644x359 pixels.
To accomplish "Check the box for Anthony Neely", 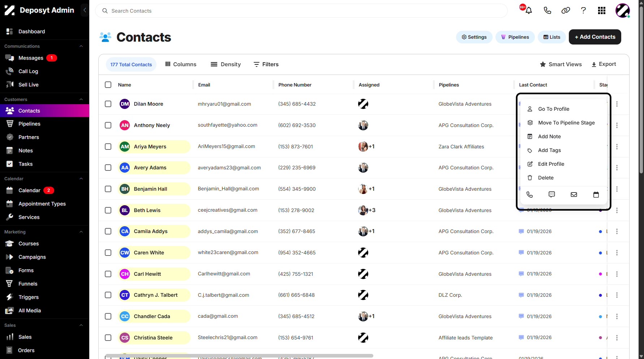I will 108,125.
